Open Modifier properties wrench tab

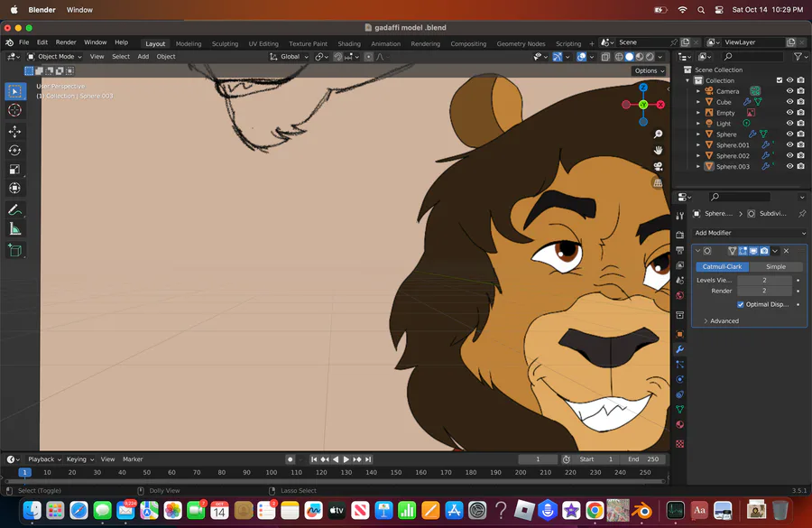[x=680, y=349]
